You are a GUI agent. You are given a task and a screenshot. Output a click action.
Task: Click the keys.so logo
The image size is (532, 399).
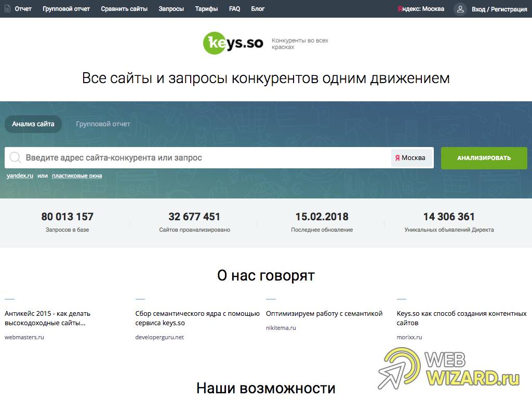pyautogui.click(x=233, y=43)
